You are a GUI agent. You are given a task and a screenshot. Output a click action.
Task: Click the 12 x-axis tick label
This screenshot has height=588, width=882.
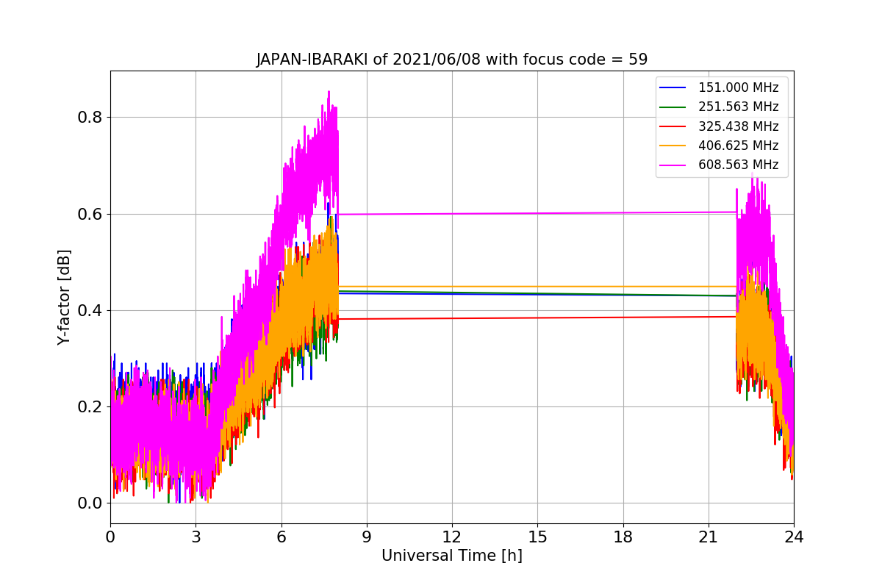click(452, 537)
